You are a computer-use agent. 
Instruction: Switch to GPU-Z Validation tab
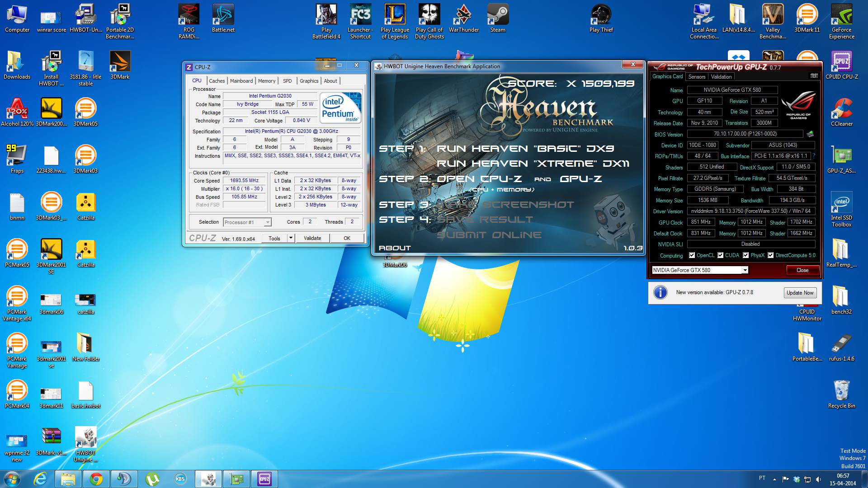click(721, 77)
